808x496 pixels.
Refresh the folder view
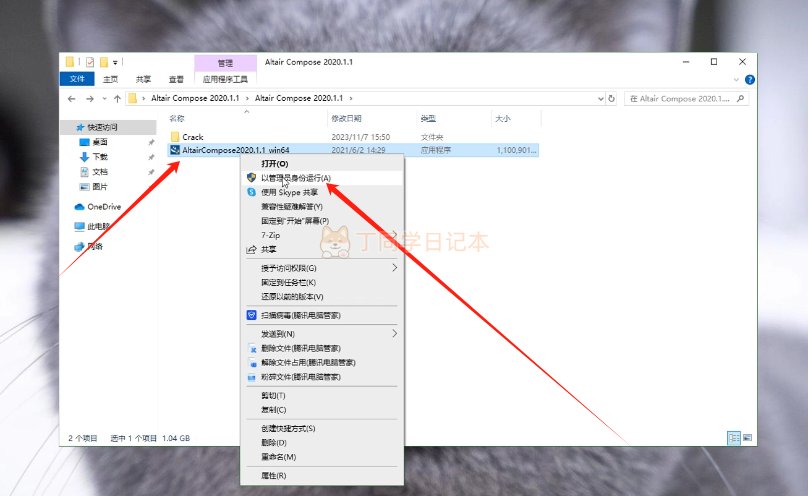click(612, 98)
